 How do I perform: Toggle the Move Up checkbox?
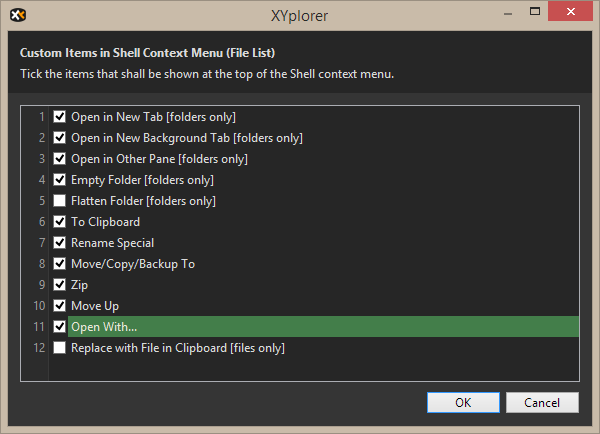(x=60, y=306)
